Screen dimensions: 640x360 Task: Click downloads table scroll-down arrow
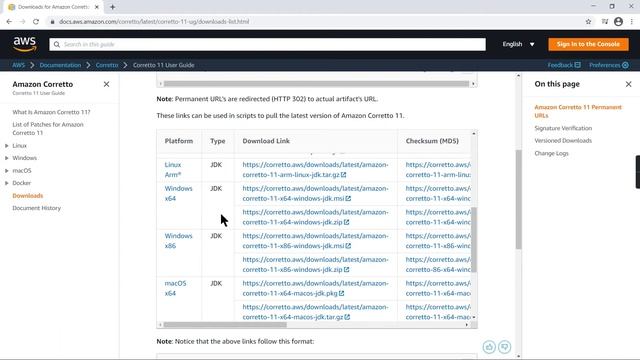pyautogui.click(x=474, y=317)
